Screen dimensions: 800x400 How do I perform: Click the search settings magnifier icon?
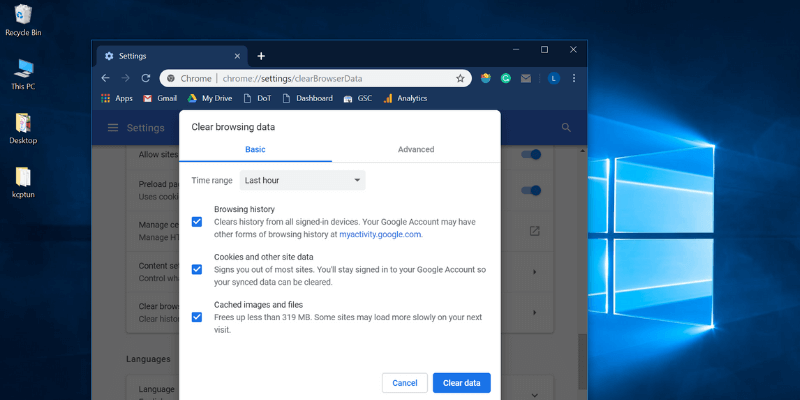566,128
